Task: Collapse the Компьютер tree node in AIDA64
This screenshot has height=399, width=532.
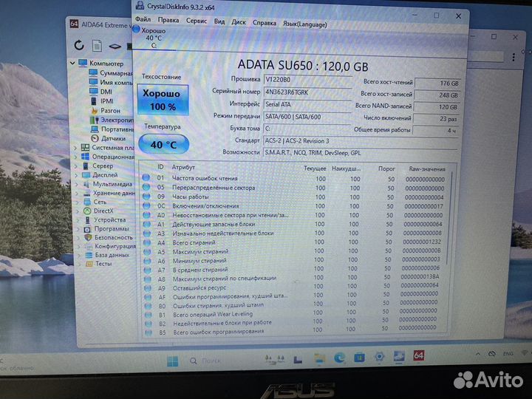Action: [x=72, y=63]
